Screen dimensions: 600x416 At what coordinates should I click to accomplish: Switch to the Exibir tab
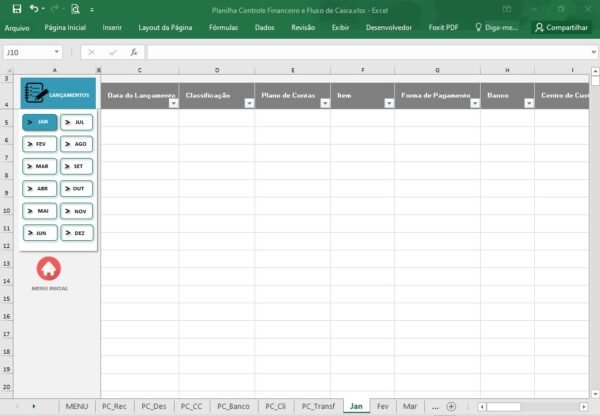[340, 28]
